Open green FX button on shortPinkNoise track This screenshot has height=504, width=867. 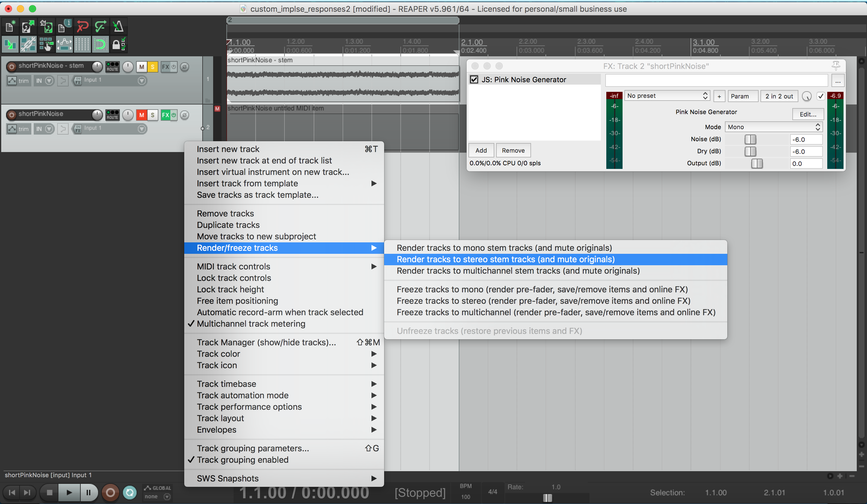click(166, 115)
